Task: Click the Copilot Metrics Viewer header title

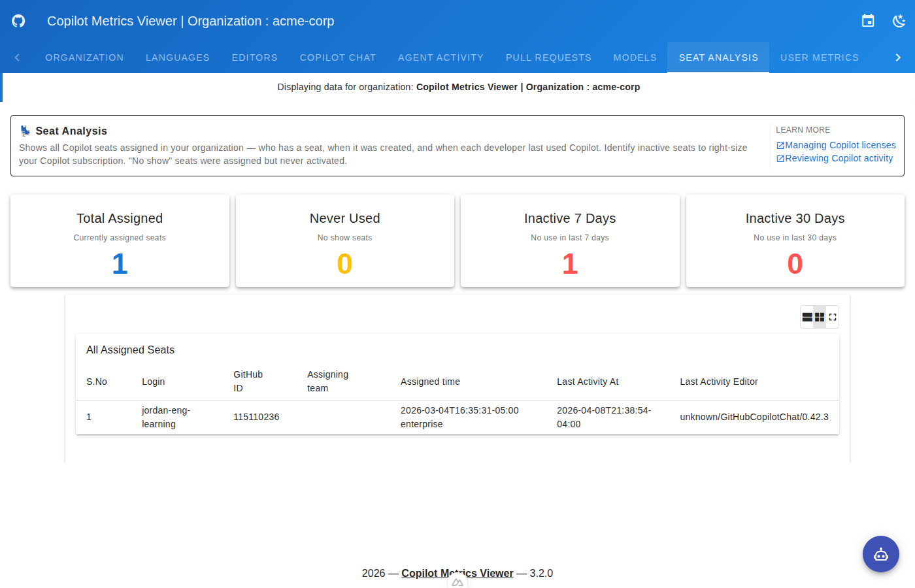Action: 191,21
